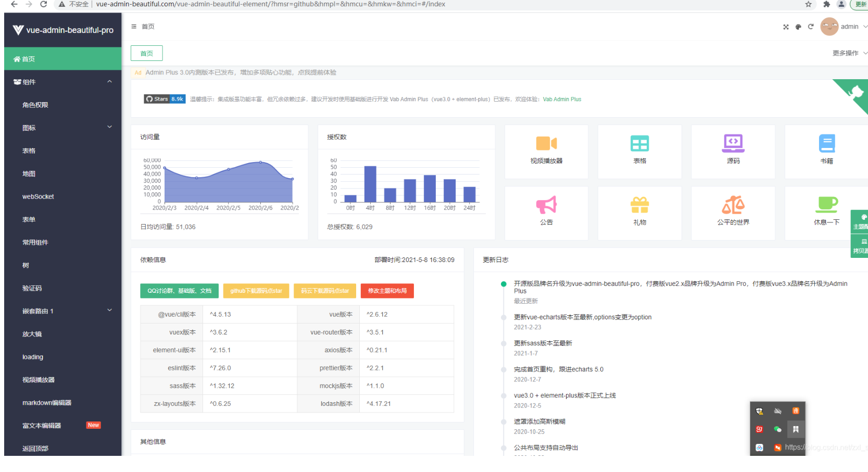Click the 拷贝 copy floating side button
The image size is (868, 472).
point(860,246)
